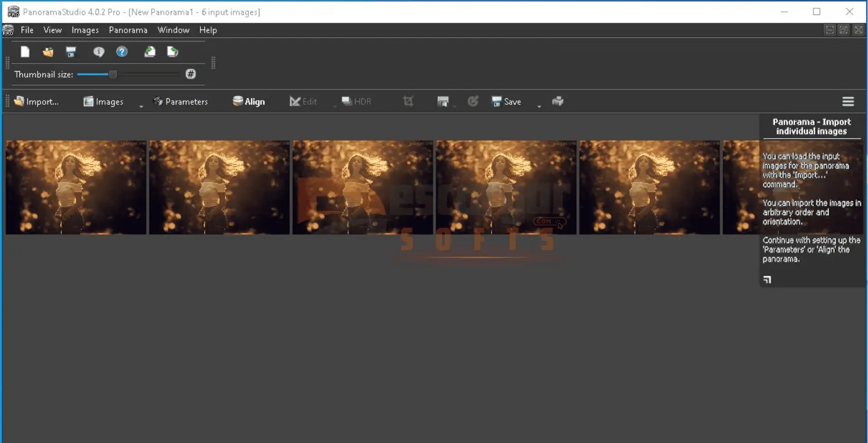Viewport: 868px width, 443px height.
Task: Toggle the thumbnail grid hash button
Action: pyautogui.click(x=191, y=74)
